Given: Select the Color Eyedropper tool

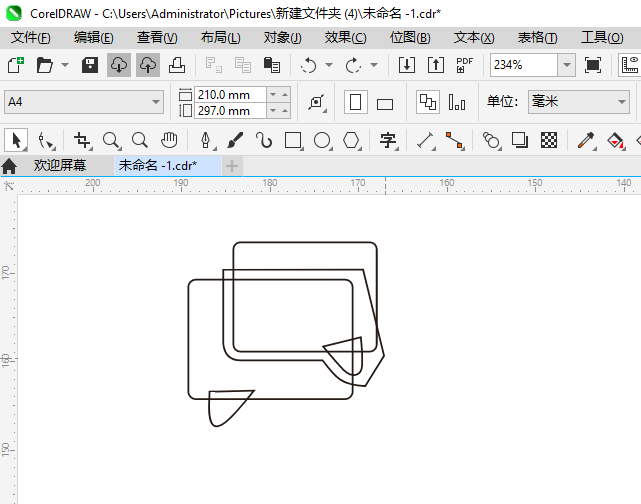Looking at the screenshot, I should [586, 140].
